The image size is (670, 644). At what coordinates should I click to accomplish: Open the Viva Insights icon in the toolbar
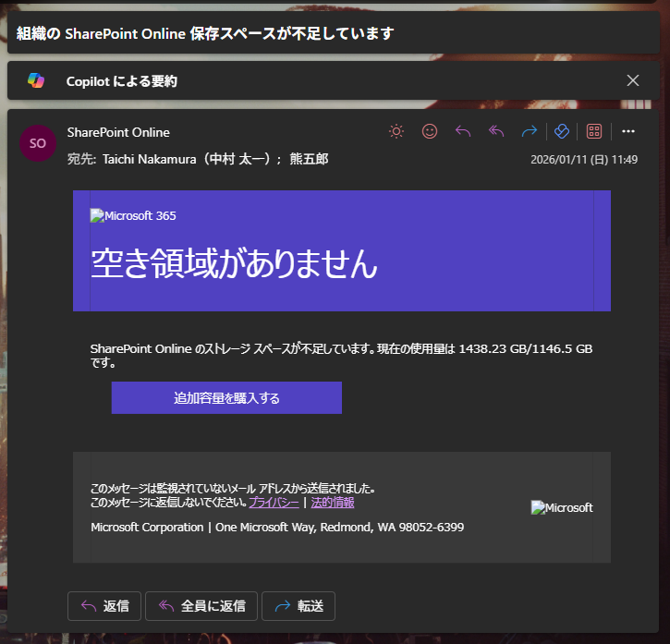tap(560, 131)
